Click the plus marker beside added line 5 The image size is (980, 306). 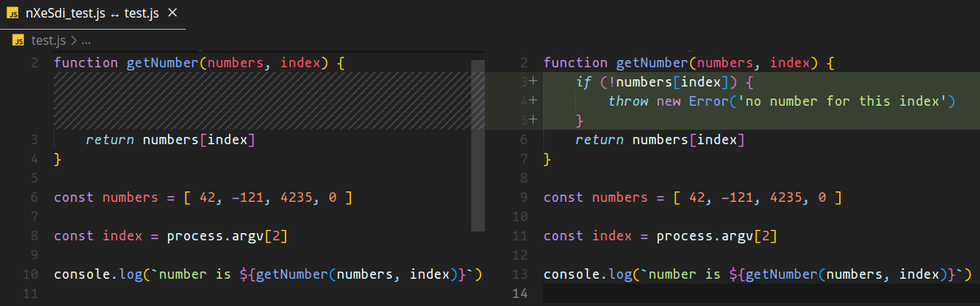tap(532, 120)
